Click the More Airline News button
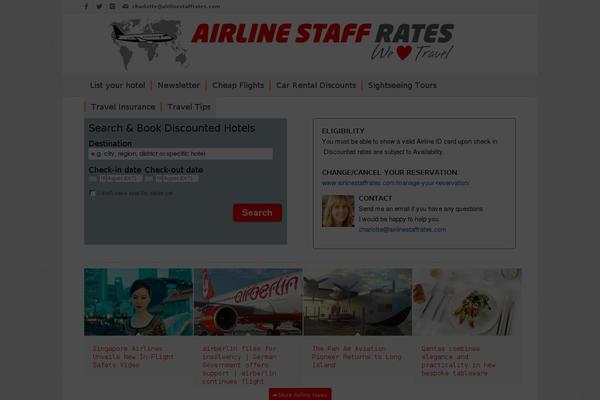600x400 pixels. click(x=300, y=395)
